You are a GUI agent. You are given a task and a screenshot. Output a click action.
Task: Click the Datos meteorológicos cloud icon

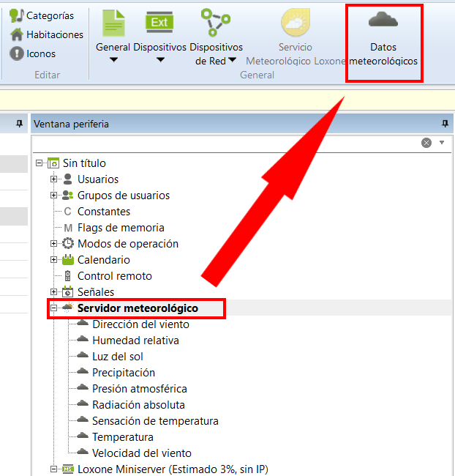(x=383, y=22)
